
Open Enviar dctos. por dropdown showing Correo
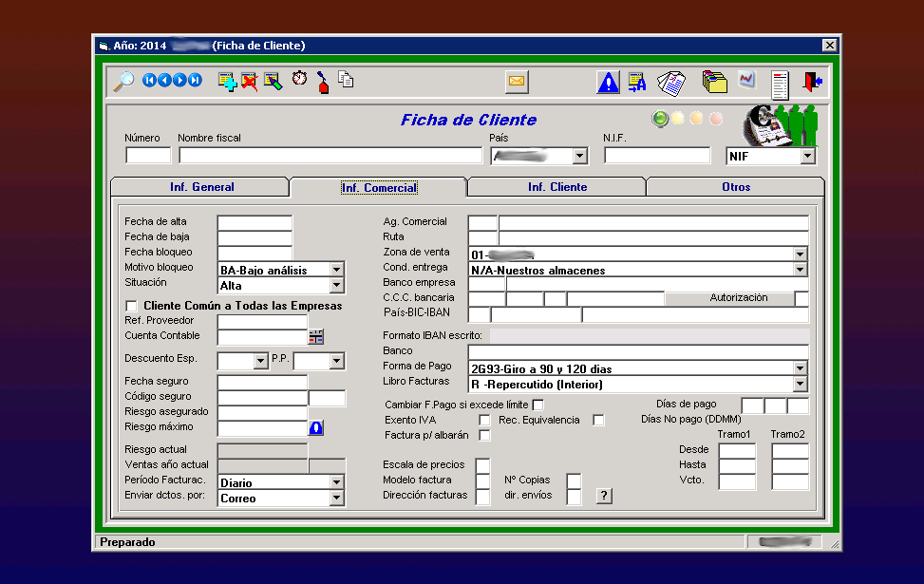coord(336,498)
